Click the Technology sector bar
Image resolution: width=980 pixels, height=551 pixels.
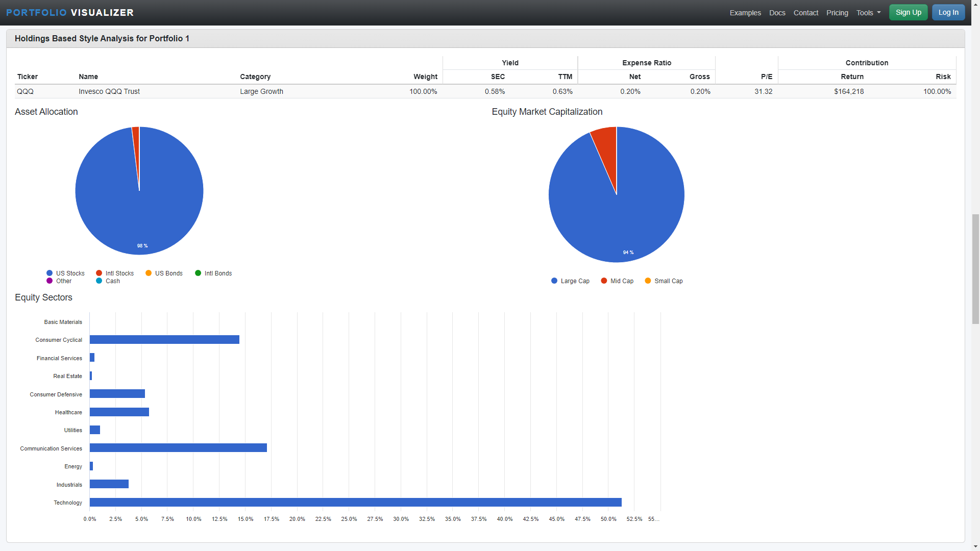click(x=355, y=503)
